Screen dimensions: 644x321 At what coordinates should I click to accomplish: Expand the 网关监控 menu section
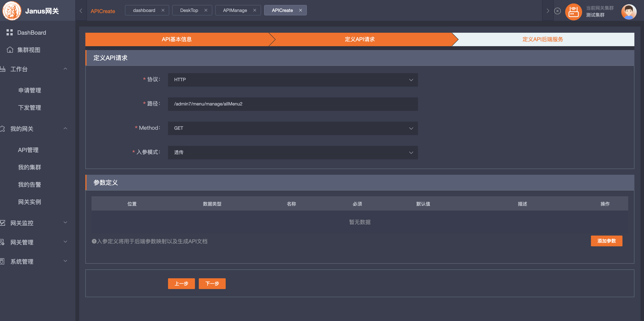pyautogui.click(x=65, y=222)
